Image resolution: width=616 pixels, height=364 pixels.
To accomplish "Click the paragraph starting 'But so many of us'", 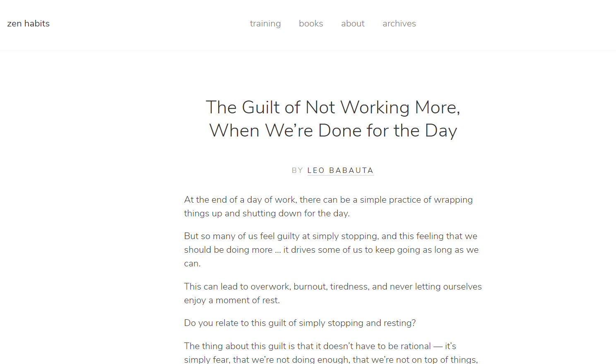I will (x=332, y=250).
